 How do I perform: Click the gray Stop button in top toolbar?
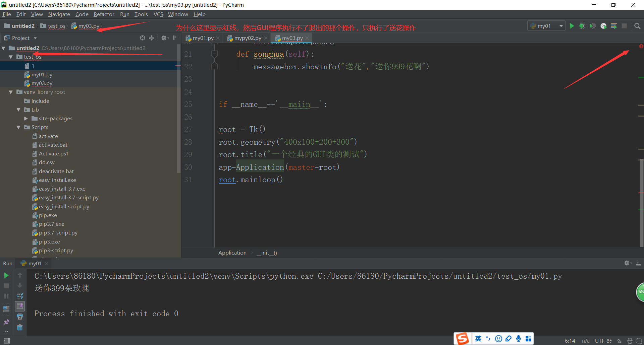(624, 26)
